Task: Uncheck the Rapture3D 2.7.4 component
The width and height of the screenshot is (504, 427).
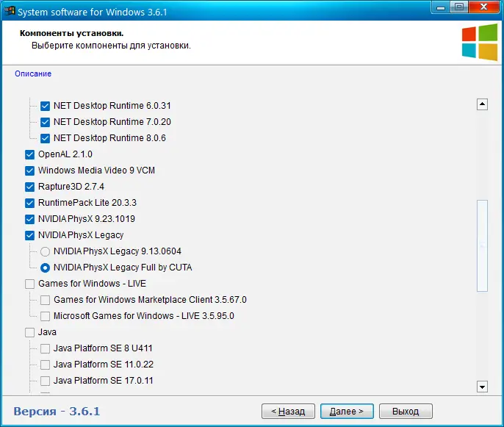Action: (29, 187)
